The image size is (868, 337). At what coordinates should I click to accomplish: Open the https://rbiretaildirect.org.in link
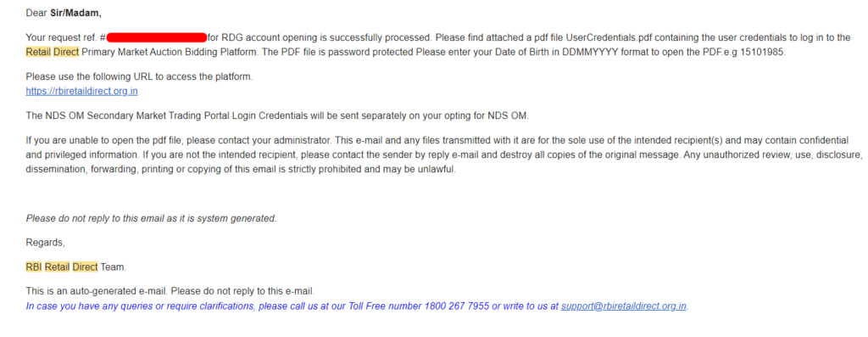pos(81,92)
